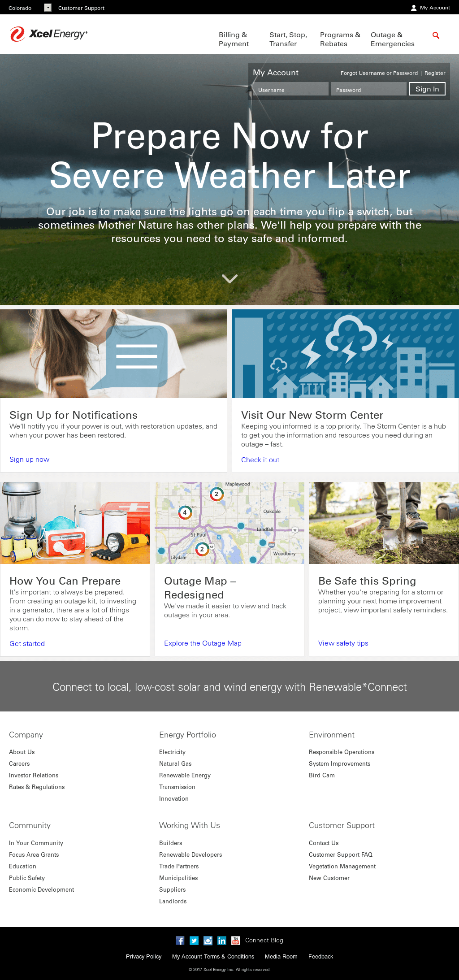Click the Transmission footer link
Screen dimensions: 459x980
coord(177,787)
